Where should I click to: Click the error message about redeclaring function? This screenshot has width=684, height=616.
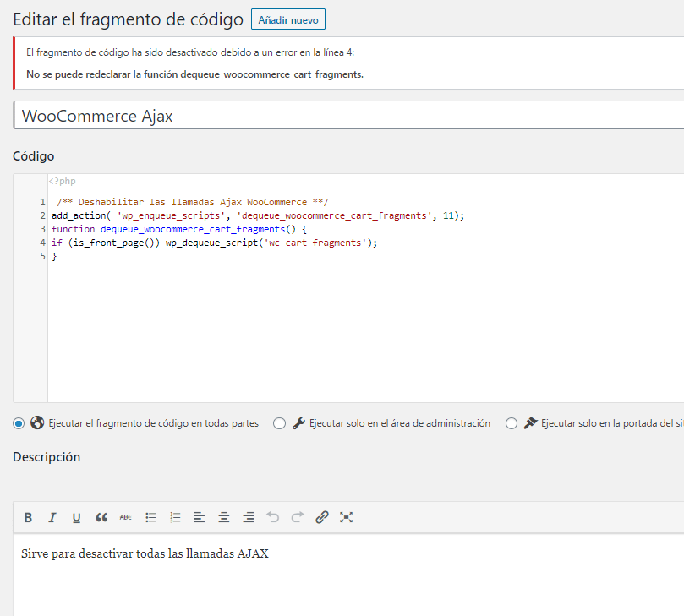click(x=194, y=74)
